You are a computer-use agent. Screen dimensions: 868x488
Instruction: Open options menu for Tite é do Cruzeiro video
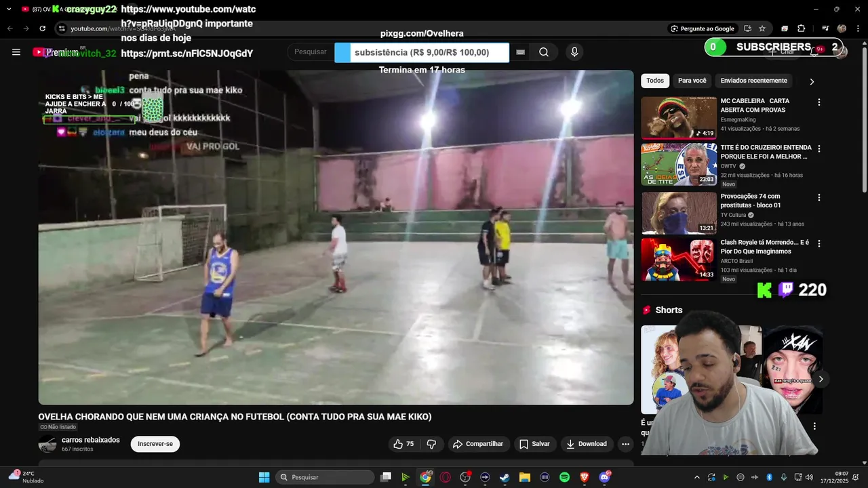[818, 148]
